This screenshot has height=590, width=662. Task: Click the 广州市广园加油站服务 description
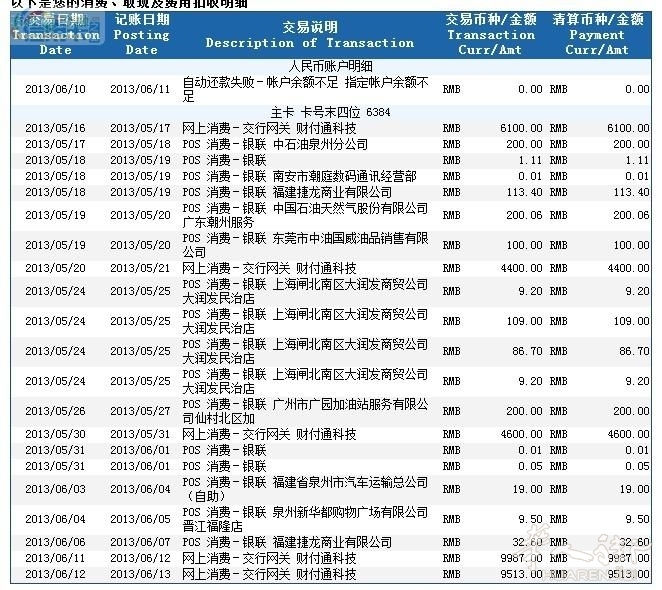pos(305,411)
